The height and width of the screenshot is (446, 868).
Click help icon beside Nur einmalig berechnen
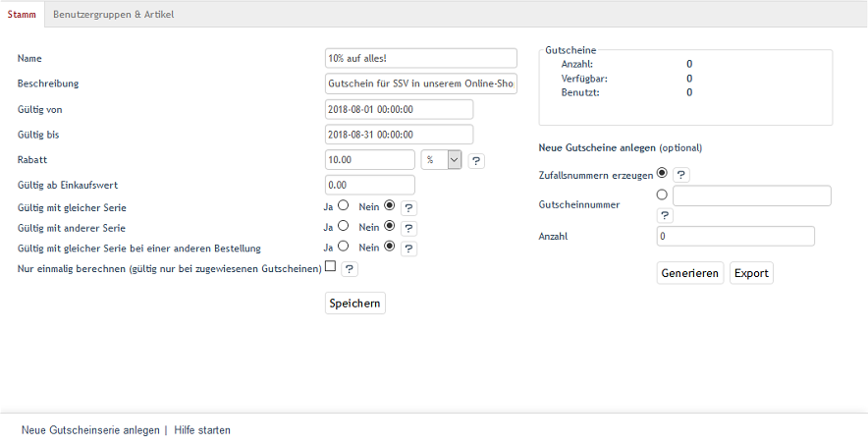click(x=349, y=268)
